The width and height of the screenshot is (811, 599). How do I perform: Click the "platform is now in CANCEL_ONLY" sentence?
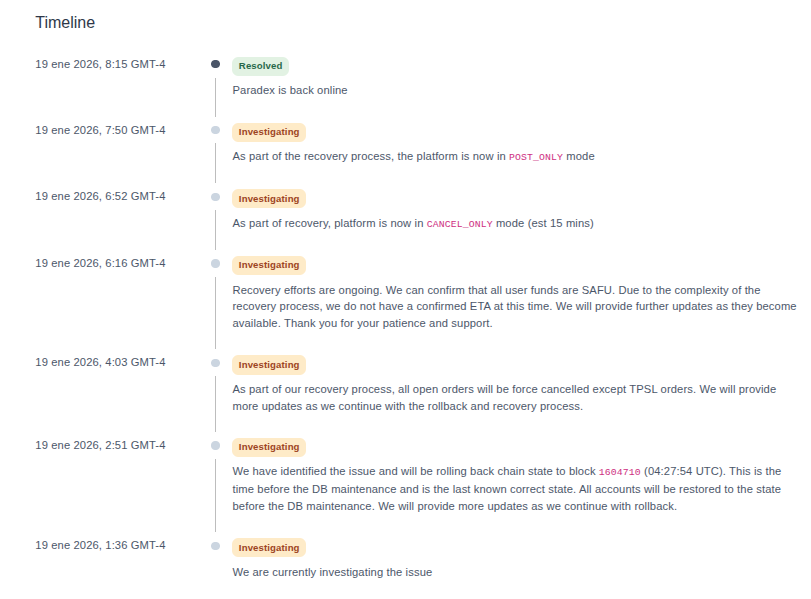tap(413, 223)
